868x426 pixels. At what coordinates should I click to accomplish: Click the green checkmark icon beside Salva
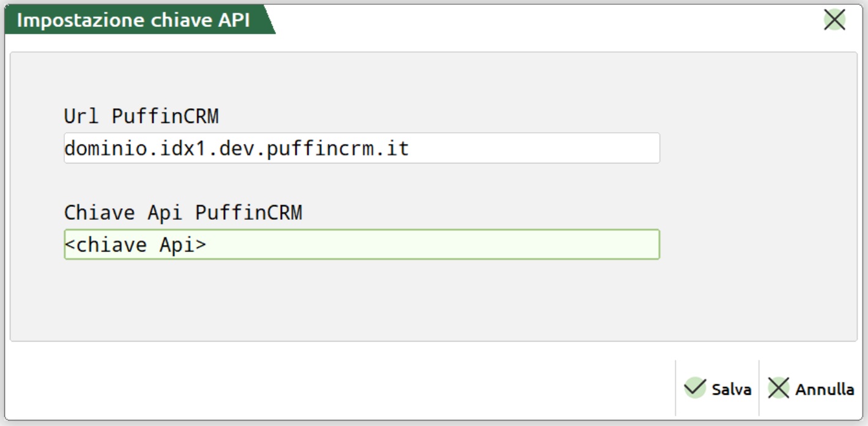(x=695, y=388)
